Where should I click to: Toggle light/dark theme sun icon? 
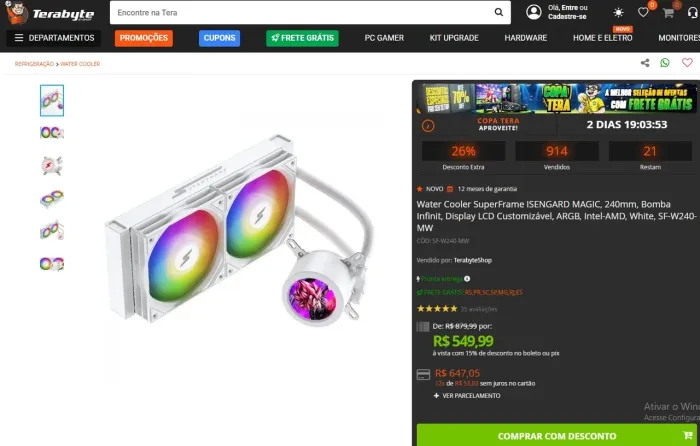click(618, 13)
